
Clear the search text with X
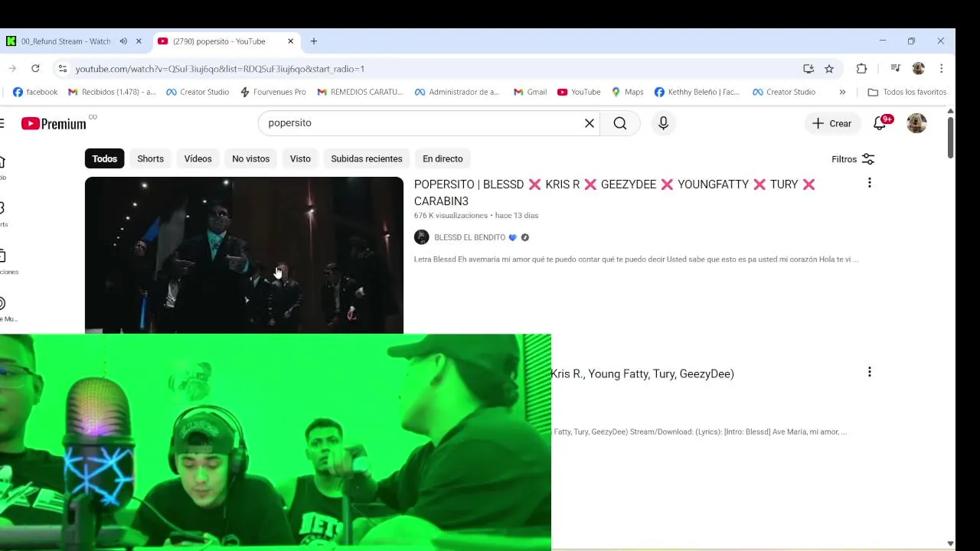pos(590,123)
